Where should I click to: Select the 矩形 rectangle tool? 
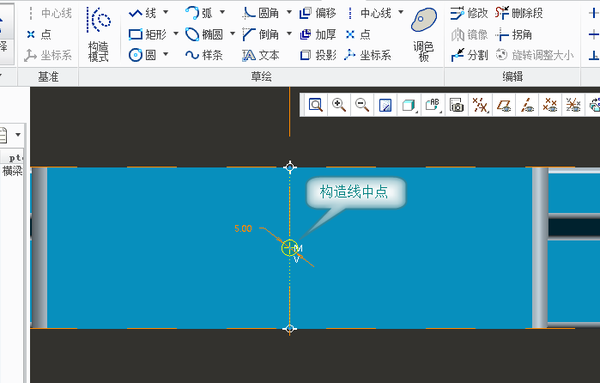(x=147, y=34)
